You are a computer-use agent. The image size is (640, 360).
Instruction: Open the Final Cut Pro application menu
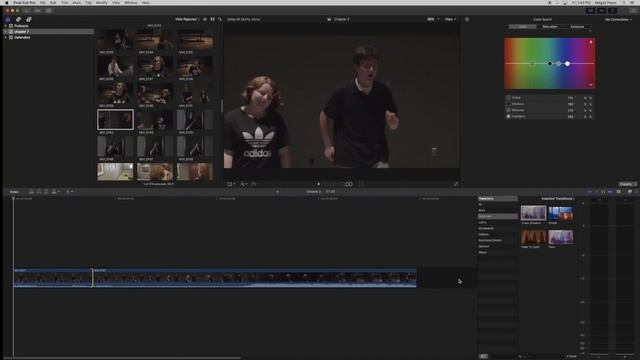[24, 2]
